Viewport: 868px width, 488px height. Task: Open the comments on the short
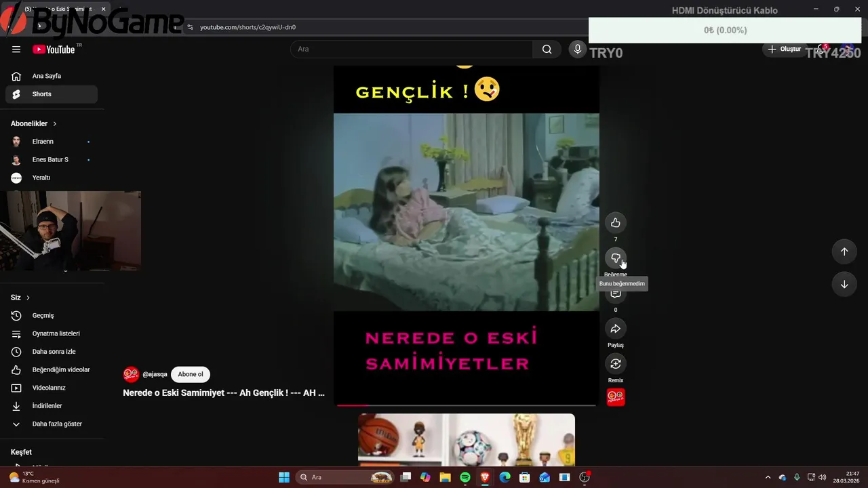(x=615, y=294)
